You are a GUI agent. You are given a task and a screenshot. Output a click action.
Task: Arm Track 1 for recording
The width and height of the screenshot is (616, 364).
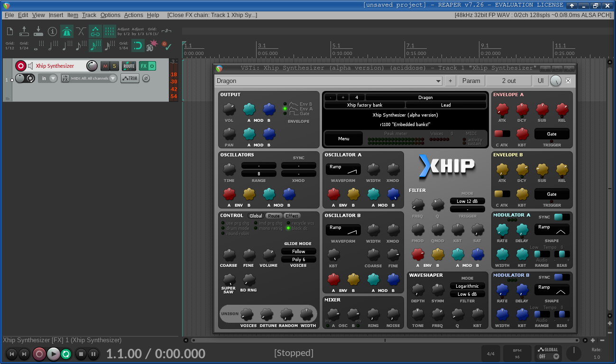[21, 65]
